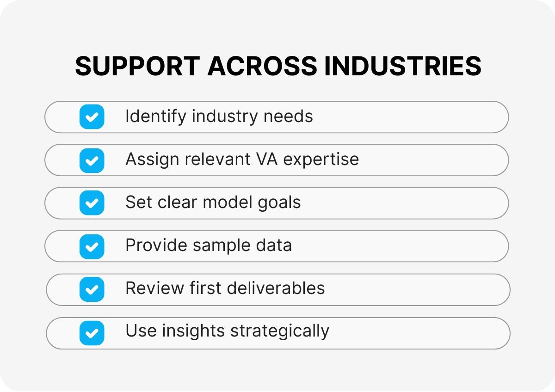Toggle the 'Identify industry needs' checkbox
The image size is (555, 392).
(x=92, y=116)
